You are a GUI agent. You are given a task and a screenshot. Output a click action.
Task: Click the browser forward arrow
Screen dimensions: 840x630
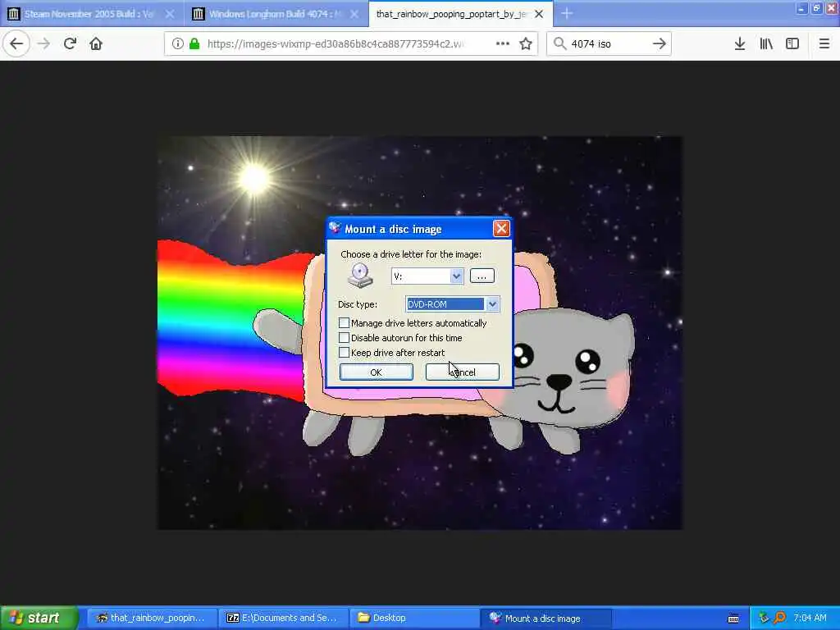click(44, 43)
